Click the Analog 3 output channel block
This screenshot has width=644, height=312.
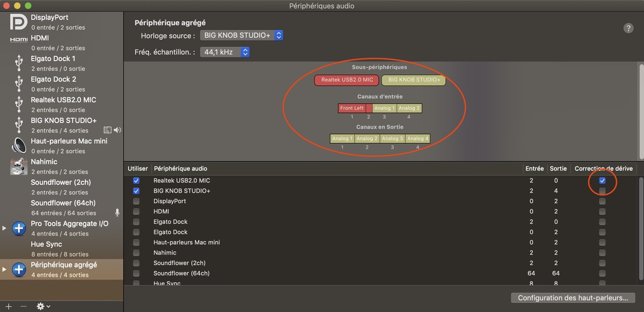click(393, 139)
